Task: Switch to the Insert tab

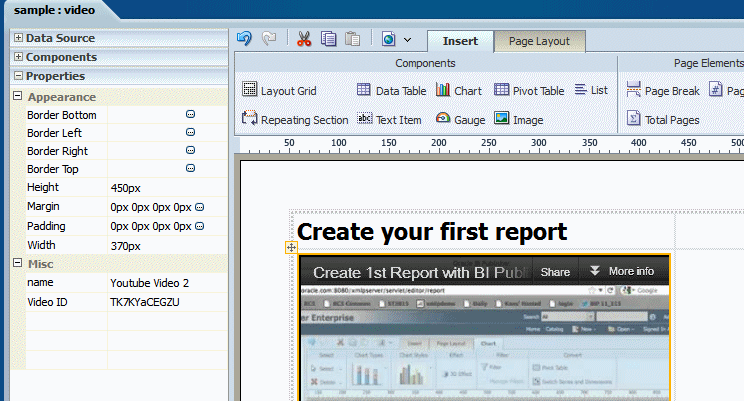Action: click(460, 41)
